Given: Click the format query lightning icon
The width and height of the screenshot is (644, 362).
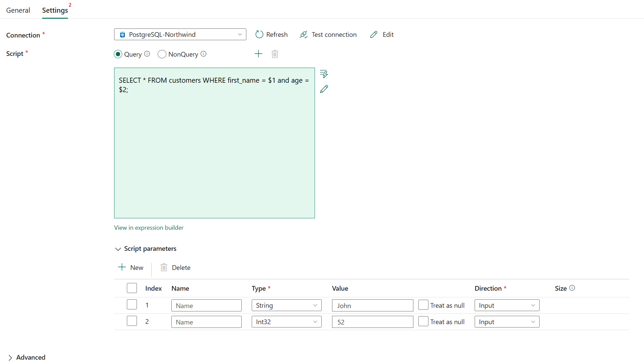Looking at the screenshot, I should point(323,74).
